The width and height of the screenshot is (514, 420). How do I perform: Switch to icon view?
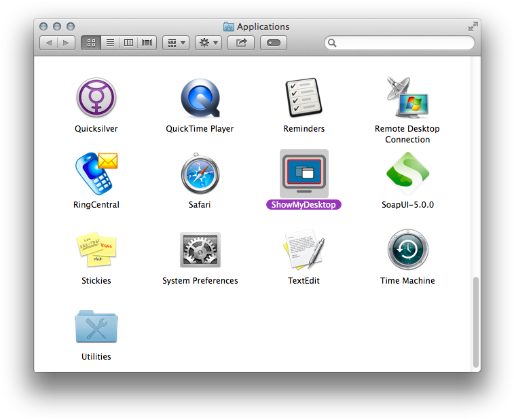(91, 43)
